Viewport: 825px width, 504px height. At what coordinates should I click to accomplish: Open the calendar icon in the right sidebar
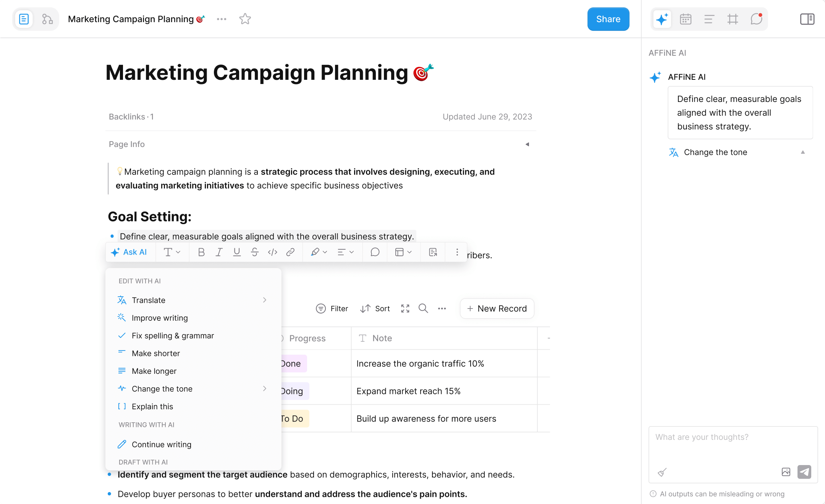click(686, 19)
